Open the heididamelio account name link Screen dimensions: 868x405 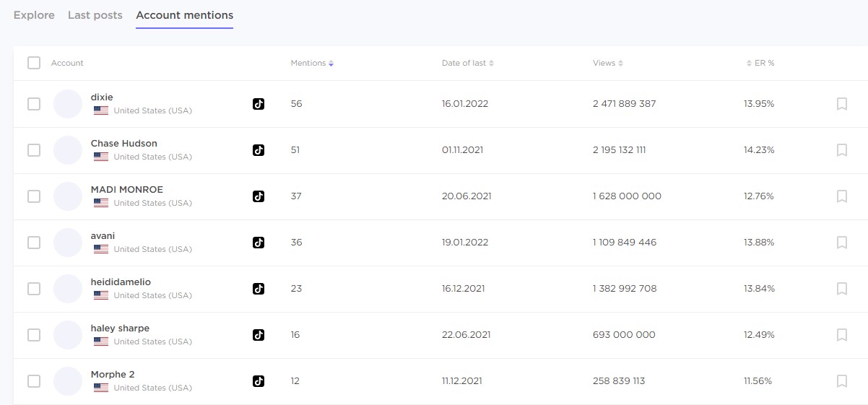121,282
